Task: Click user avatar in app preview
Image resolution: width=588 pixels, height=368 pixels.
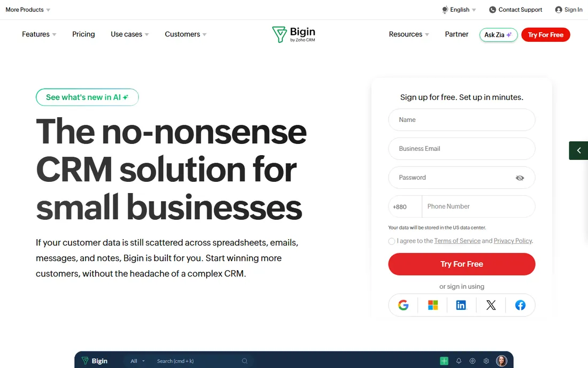Action: point(501,361)
